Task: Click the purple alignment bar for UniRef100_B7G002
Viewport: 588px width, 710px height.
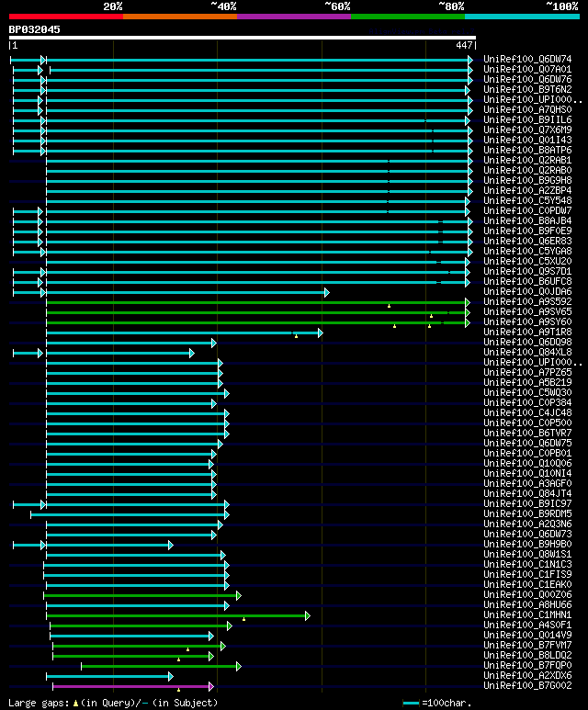Action: coord(132,686)
